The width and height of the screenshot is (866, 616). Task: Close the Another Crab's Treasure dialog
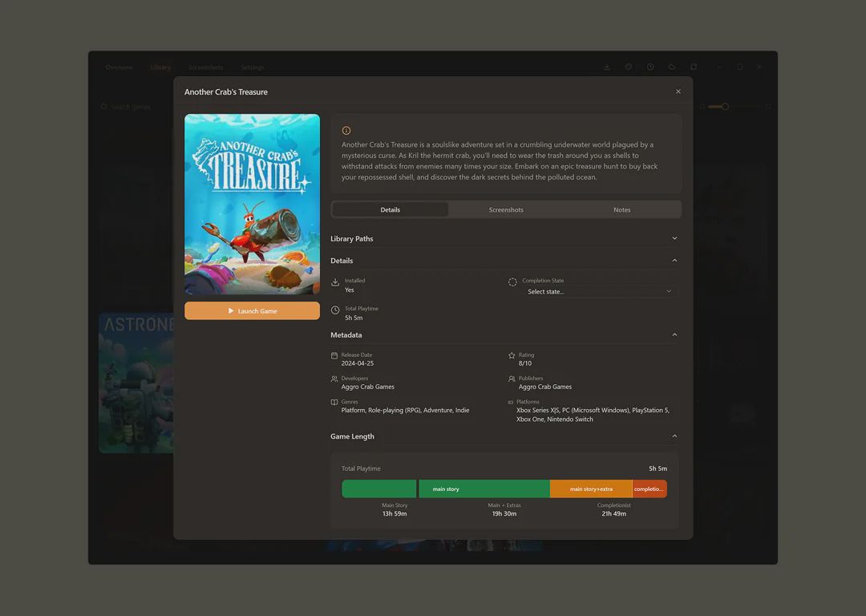coord(678,91)
